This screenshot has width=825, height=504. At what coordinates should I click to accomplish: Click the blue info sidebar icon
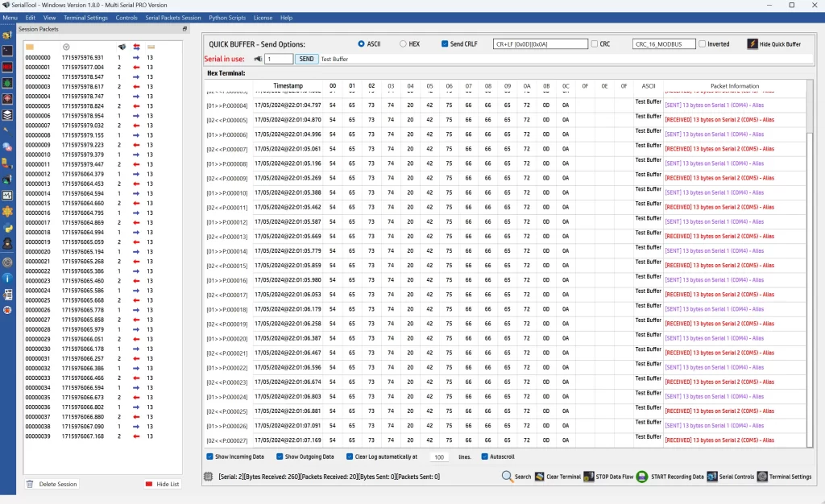click(x=7, y=278)
